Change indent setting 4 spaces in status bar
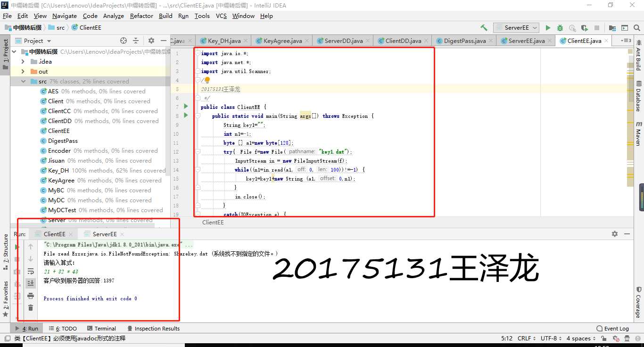 coord(580,339)
